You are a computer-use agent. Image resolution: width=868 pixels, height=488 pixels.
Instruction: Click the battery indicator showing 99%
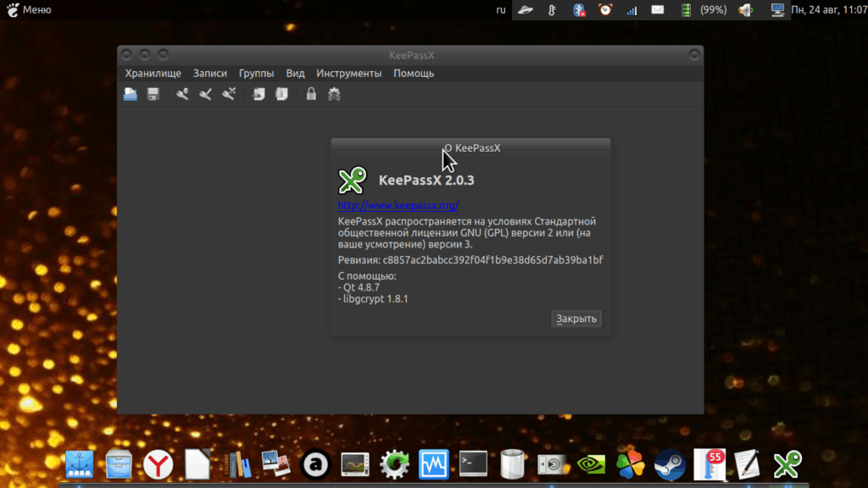[704, 9]
